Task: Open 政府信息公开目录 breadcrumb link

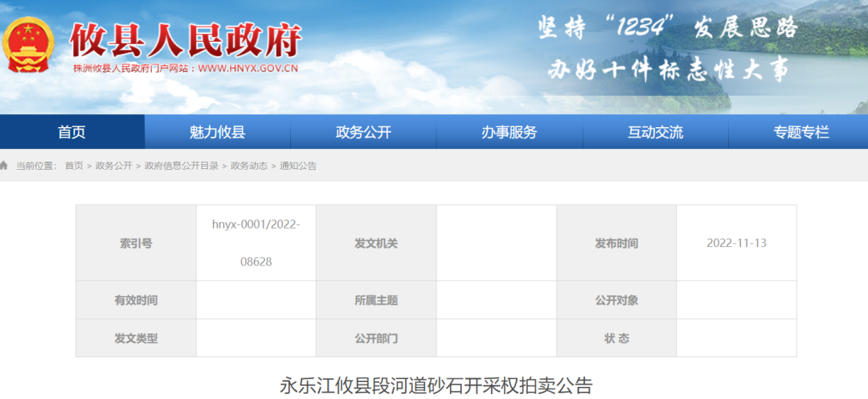Action: 182,166
